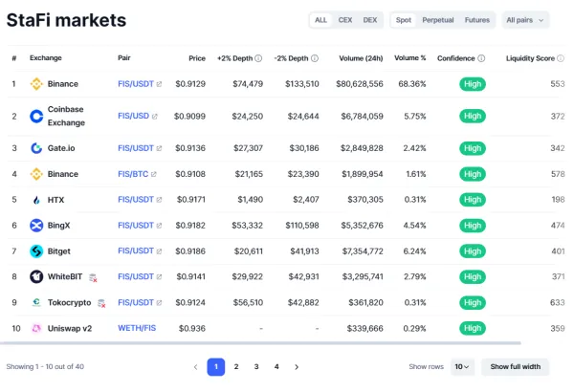Click the HTX flame logo icon

tap(36, 200)
